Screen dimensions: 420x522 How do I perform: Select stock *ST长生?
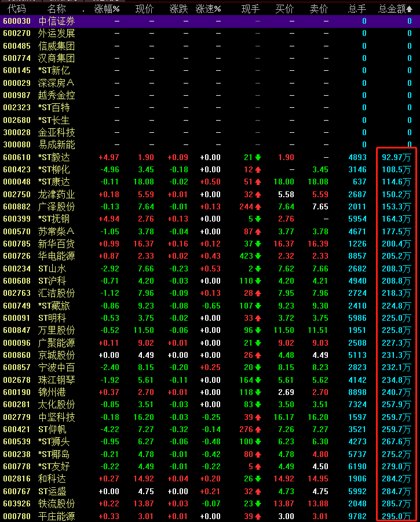tap(54, 120)
